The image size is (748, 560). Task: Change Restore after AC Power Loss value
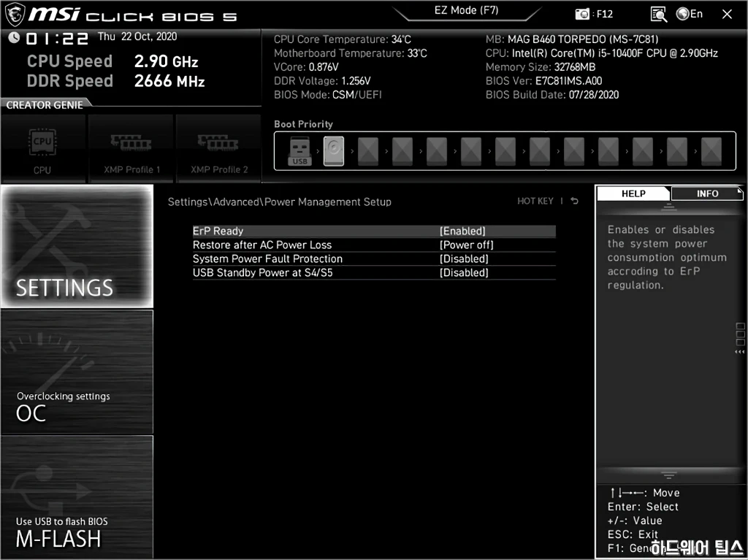pos(467,245)
